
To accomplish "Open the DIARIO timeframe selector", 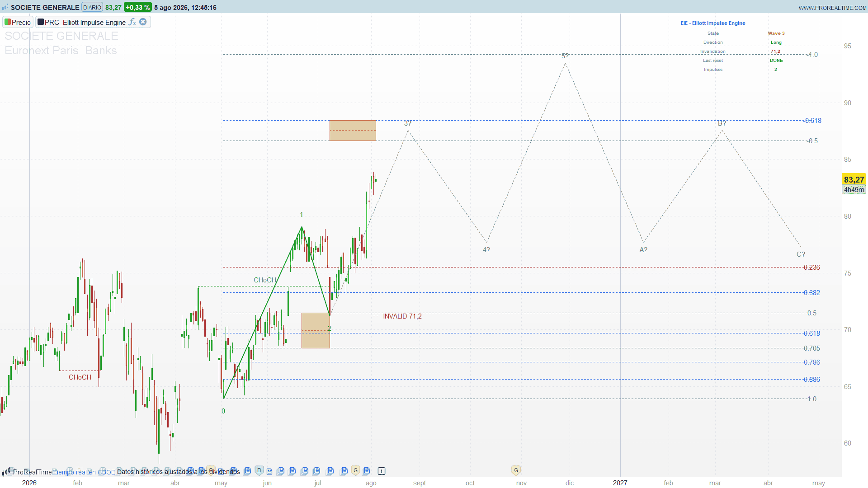I will click(x=92, y=7).
